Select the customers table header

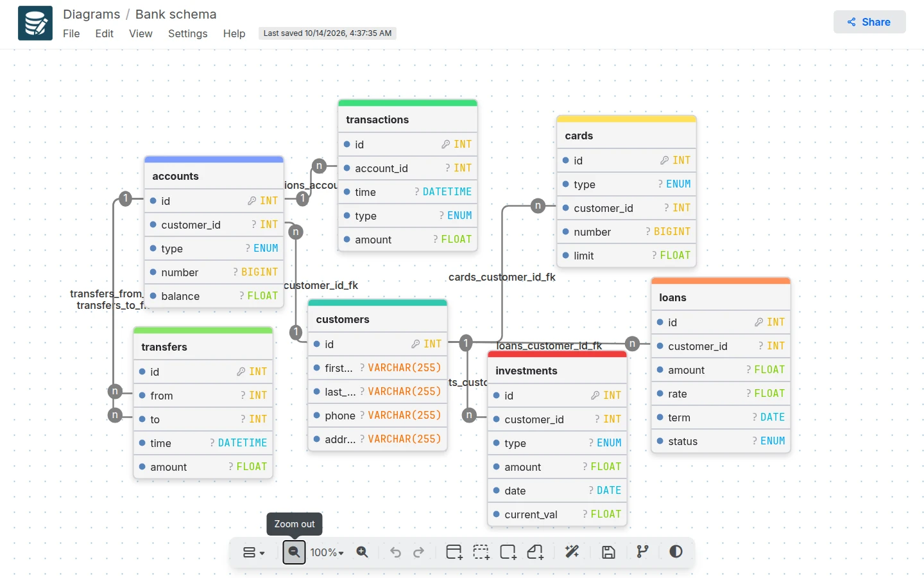377,319
